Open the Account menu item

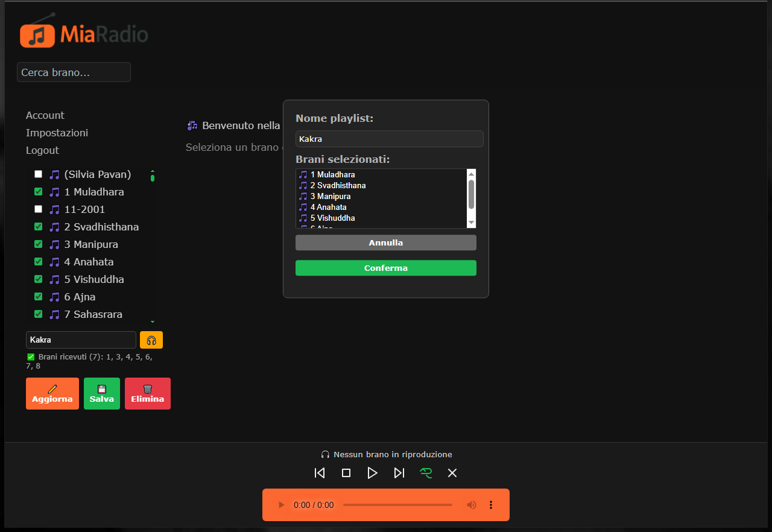pos(45,115)
